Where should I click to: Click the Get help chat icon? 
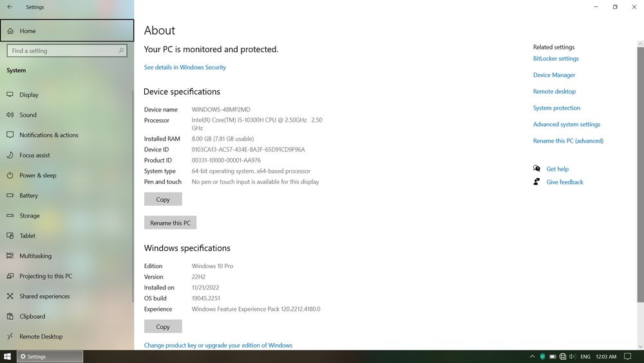point(536,168)
